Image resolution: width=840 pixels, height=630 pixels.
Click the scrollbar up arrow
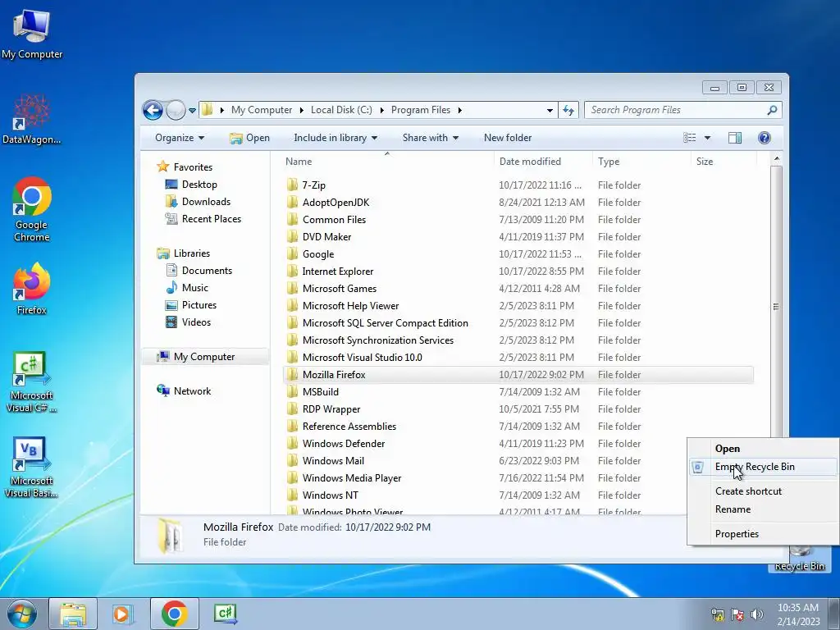pyautogui.click(x=776, y=159)
